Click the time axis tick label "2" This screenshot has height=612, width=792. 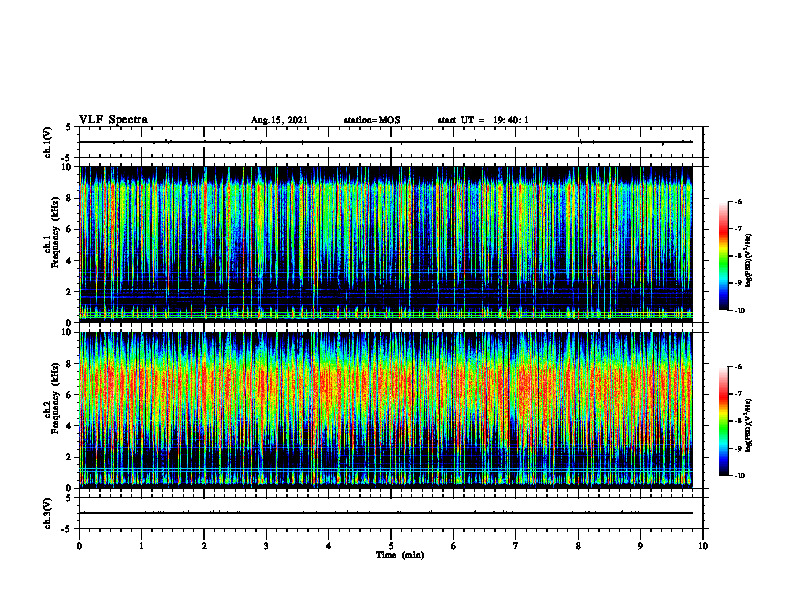(204, 546)
